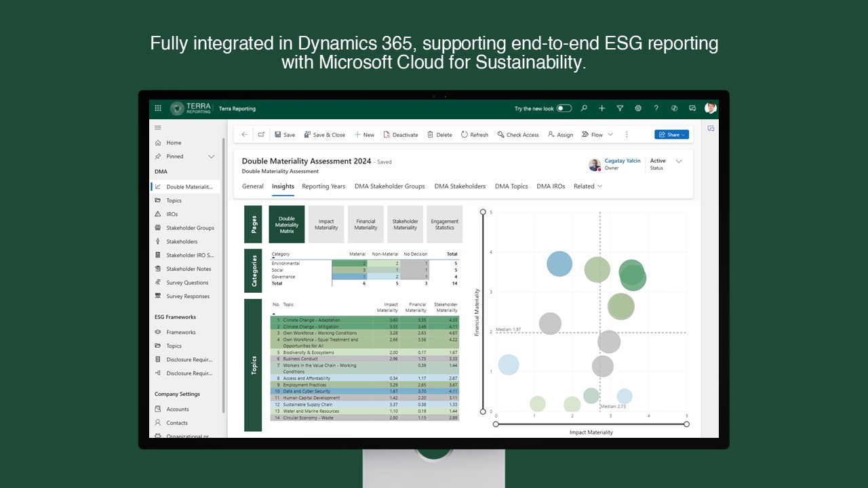Click Save & Close
868x488 pixels.
point(324,135)
